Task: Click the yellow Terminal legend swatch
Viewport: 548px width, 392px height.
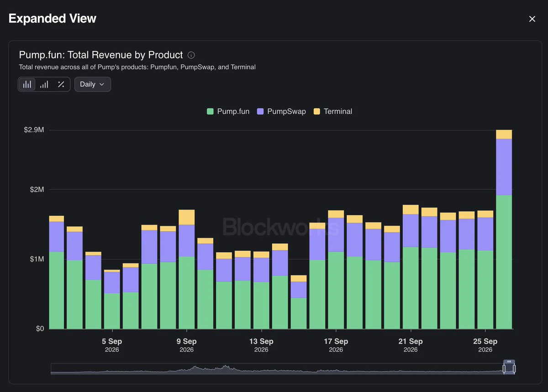Action: coord(316,111)
